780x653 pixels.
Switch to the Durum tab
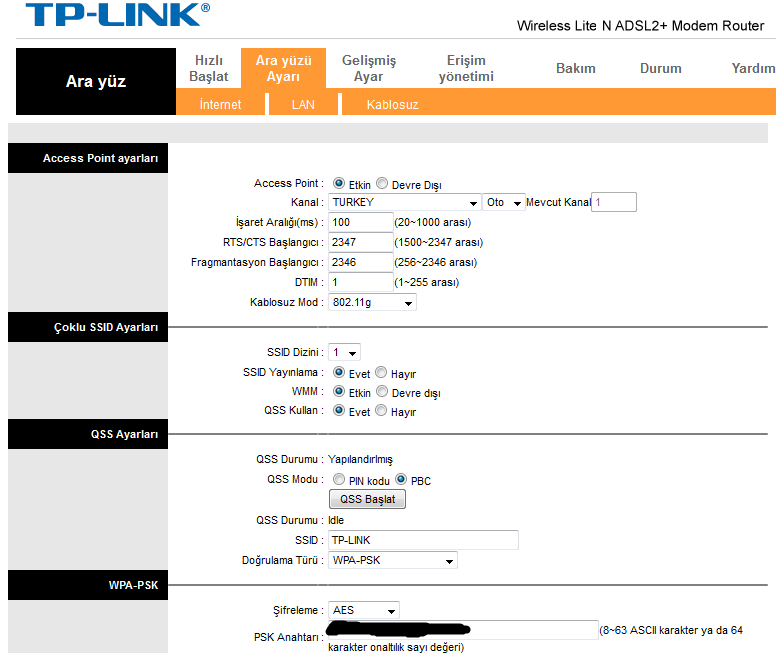click(661, 68)
